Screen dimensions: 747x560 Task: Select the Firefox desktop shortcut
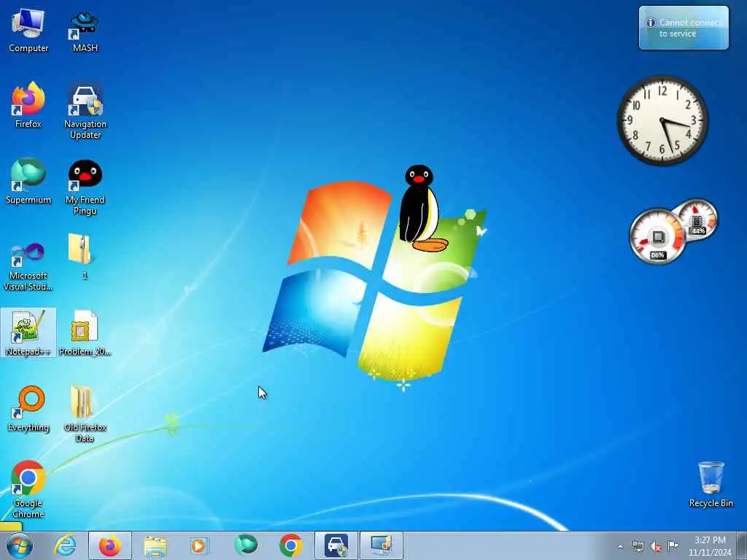click(x=28, y=105)
